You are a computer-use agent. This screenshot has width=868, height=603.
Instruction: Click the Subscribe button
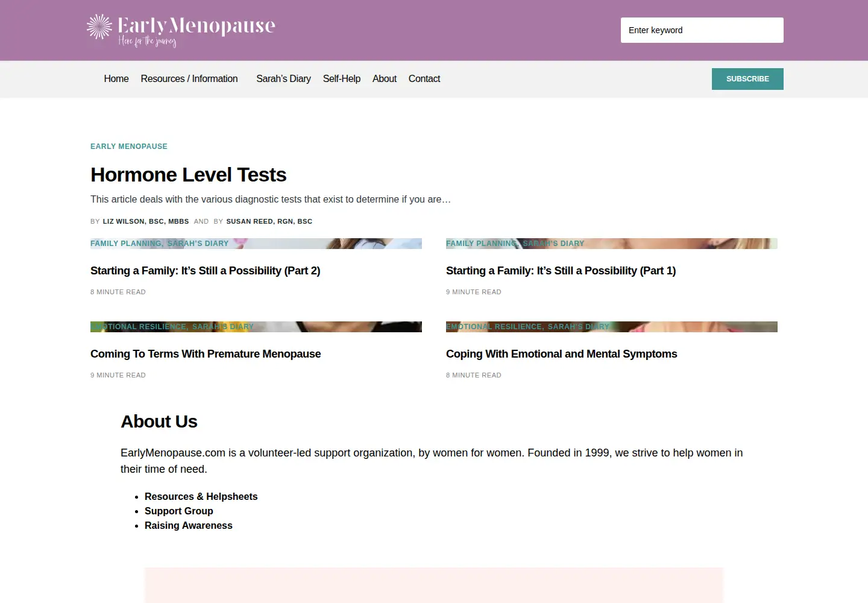pyautogui.click(x=747, y=79)
